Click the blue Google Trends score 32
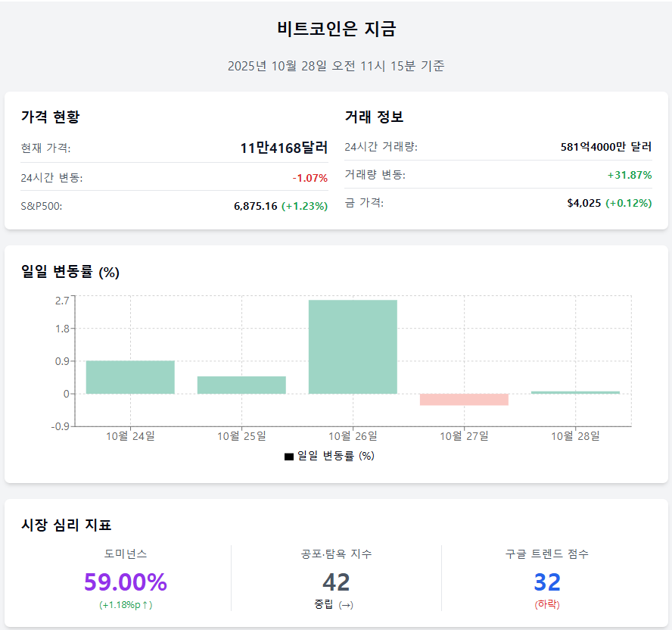The height and width of the screenshot is (630, 672). [x=547, y=582]
